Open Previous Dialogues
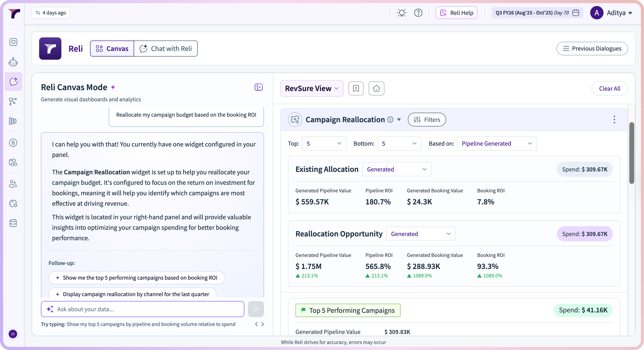 [592, 49]
